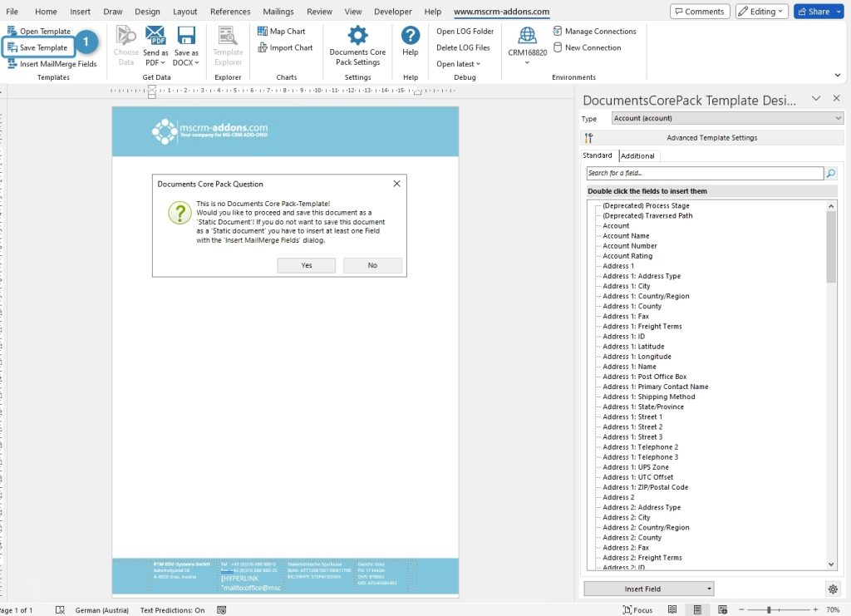Image resolution: width=851 pixels, height=616 pixels.
Task: Select the Account Name field
Action: pos(626,236)
